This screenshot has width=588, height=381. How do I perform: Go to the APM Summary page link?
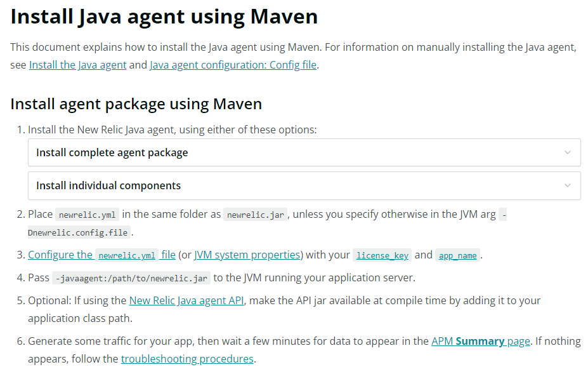point(480,341)
